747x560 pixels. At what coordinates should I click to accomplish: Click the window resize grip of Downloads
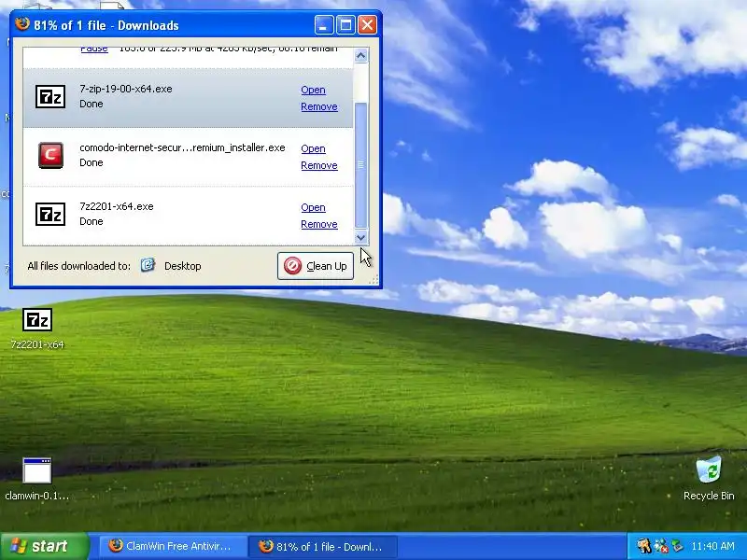tap(374, 279)
